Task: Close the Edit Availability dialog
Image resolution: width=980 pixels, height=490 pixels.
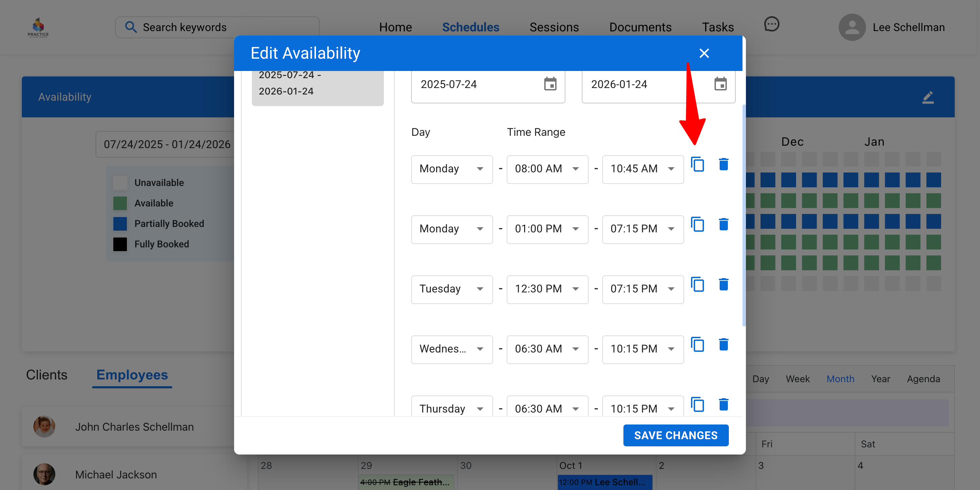Action: (704, 53)
